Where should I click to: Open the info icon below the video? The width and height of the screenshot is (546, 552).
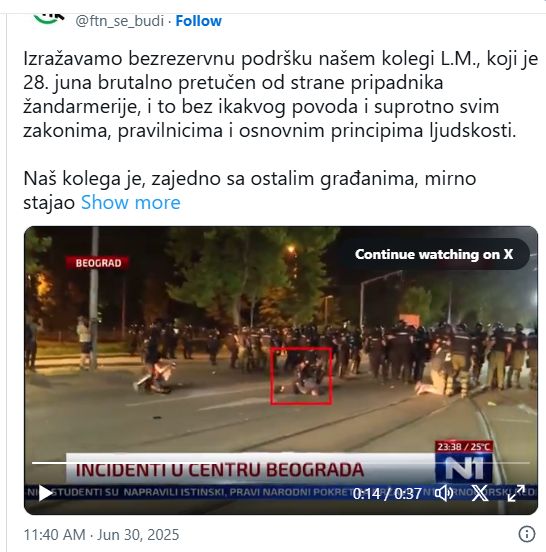(x=527, y=534)
